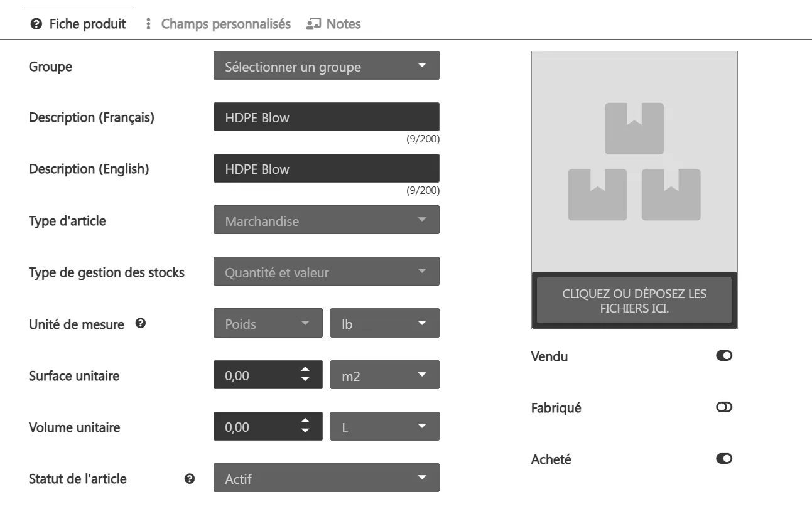Image resolution: width=812 pixels, height=514 pixels.
Task: Edit Description (English) field
Action: pyautogui.click(x=327, y=169)
